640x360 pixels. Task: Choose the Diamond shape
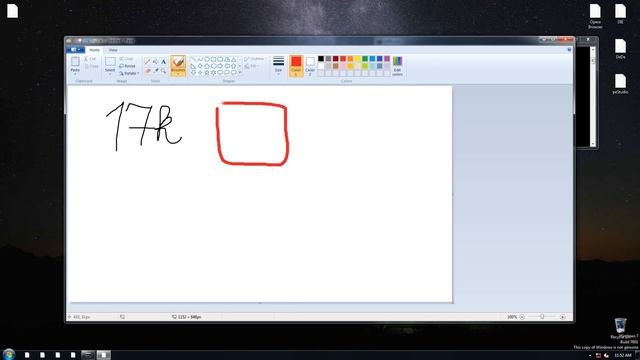200,66
